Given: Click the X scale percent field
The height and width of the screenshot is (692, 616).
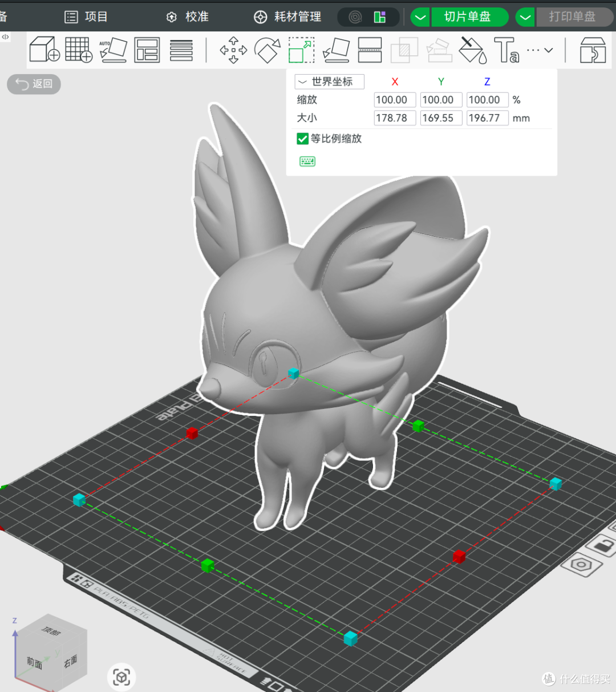Looking at the screenshot, I should pos(395,100).
